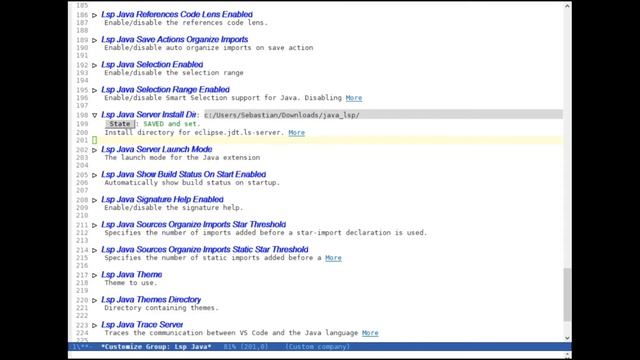Image resolution: width=640 pixels, height=360 pixels.
Task: Click text 'Enable/disable the signature help.'
Action: [174, 208]
